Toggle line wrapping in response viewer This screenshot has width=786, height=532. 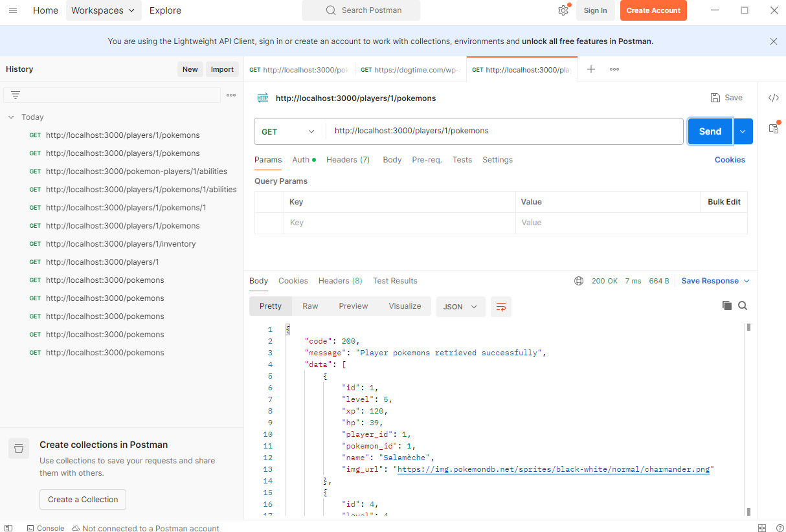[500, 307]
